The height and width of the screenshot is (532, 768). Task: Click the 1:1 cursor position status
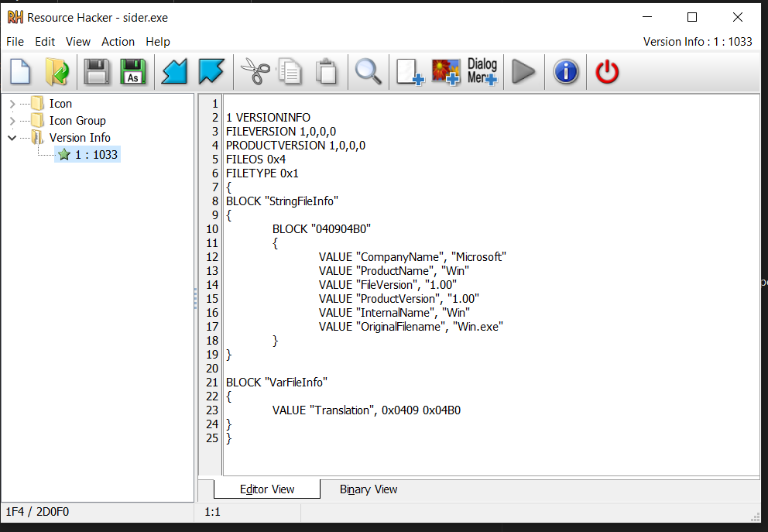point(213,512)
